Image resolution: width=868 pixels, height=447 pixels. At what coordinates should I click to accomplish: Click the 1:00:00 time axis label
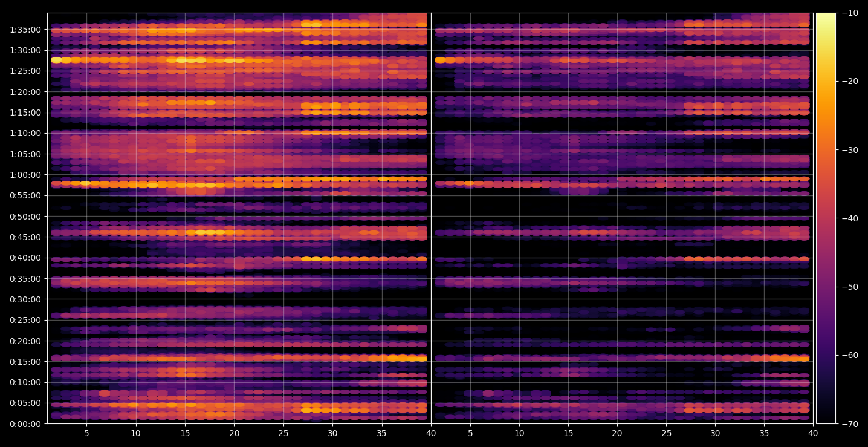pyautogui.click(x=25, y=175)
